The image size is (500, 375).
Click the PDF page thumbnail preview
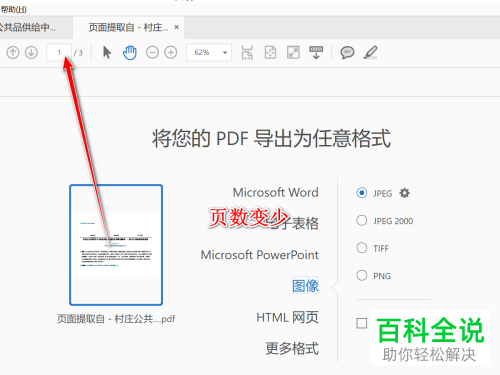(116, 245)
